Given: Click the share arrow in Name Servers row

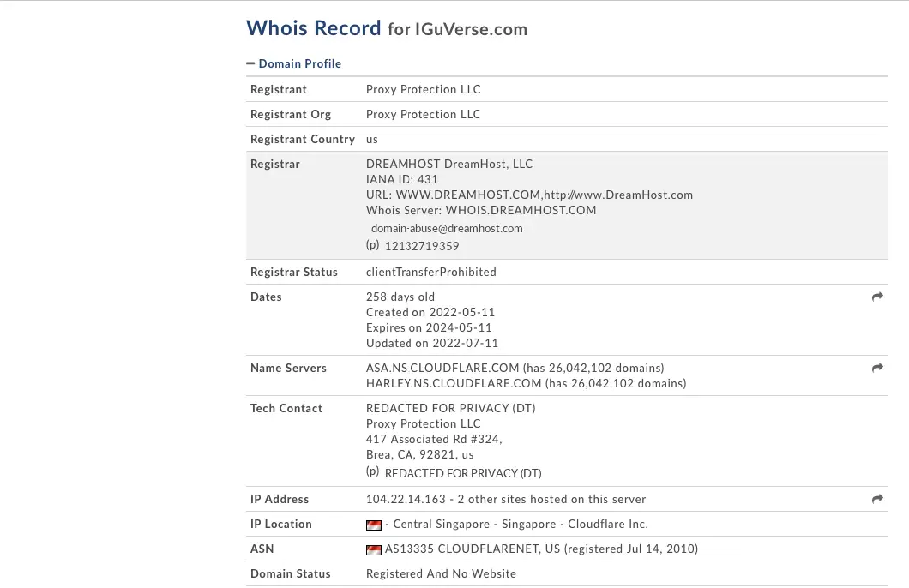Looking at the screenshot, I should 877,368.
